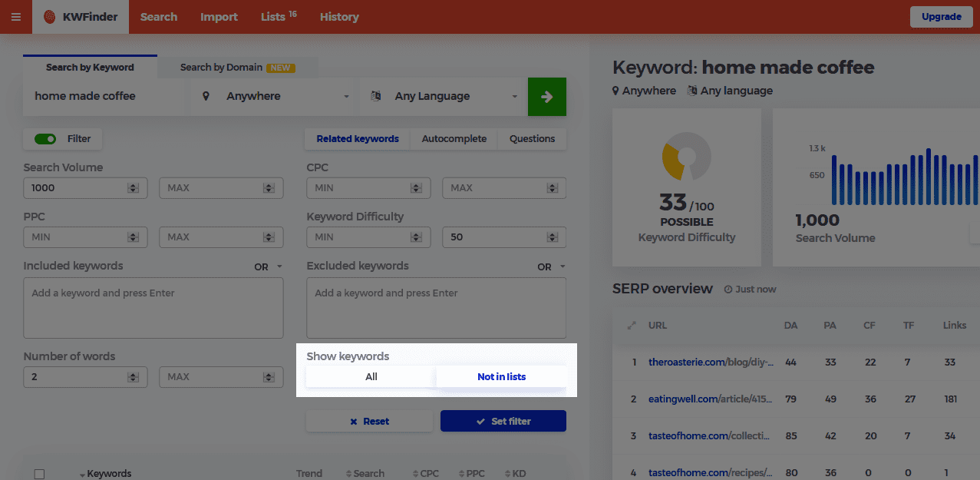Click the SERP overview expand icon

[x=632, y=326]
